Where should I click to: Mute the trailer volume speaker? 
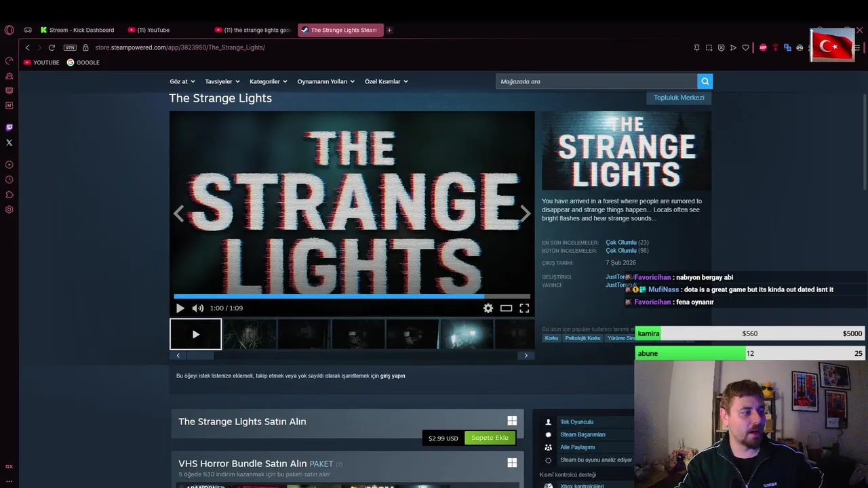(x=197, y=308)
